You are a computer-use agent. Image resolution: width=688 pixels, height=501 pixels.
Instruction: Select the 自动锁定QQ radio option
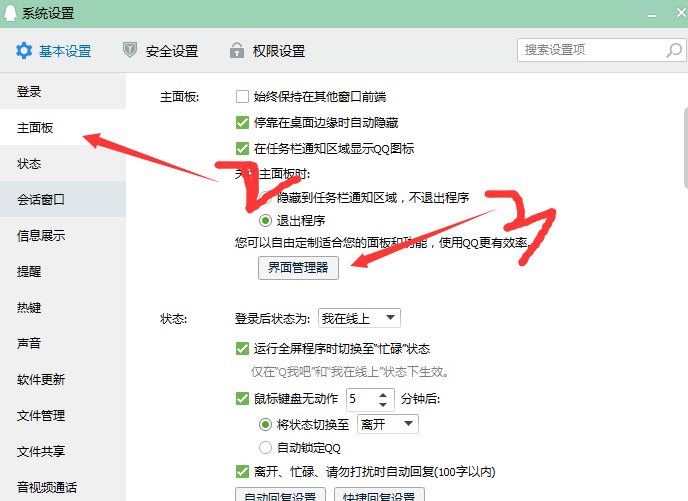click(x=265, y=447)
